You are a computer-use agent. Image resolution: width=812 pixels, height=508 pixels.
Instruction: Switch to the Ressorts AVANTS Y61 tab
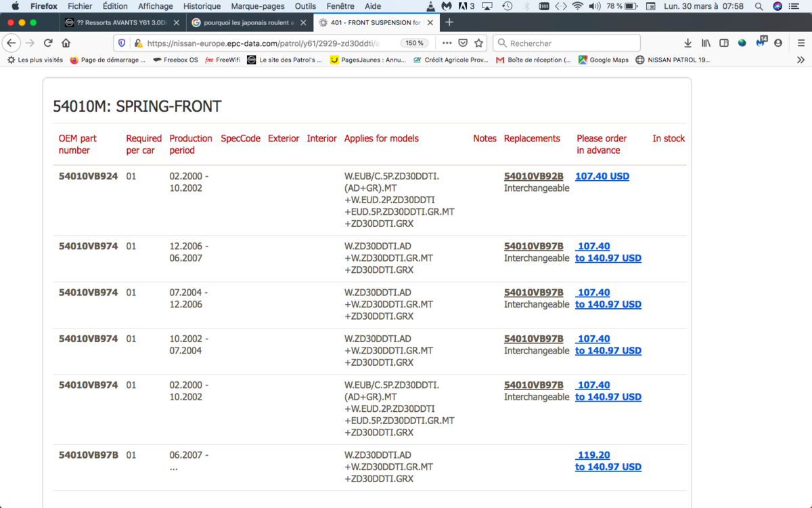(120, 22)
